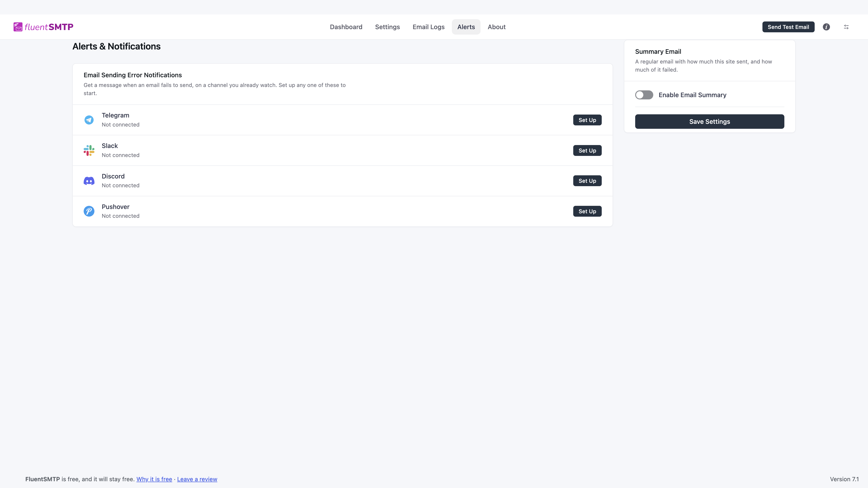This screenshot has width=868, height=488.
Task: Open the info icon in header
Action: tap(826, 27)
